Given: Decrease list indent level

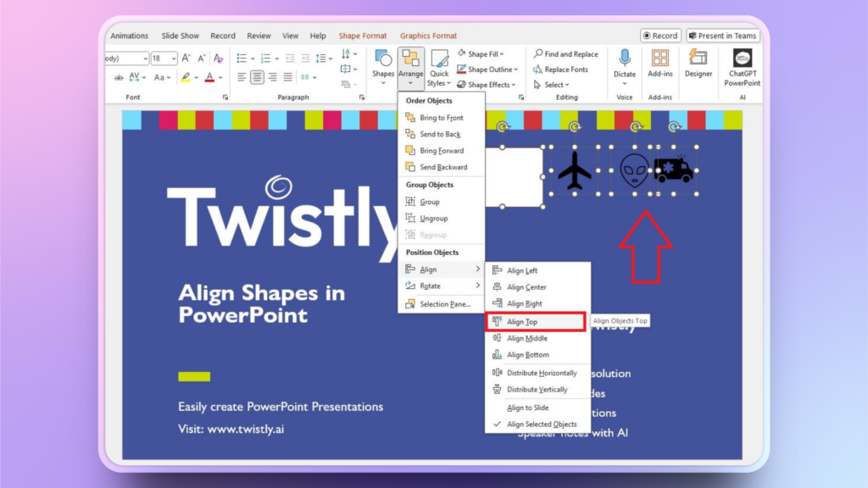Looking at the screenshot, I should 290,58.
